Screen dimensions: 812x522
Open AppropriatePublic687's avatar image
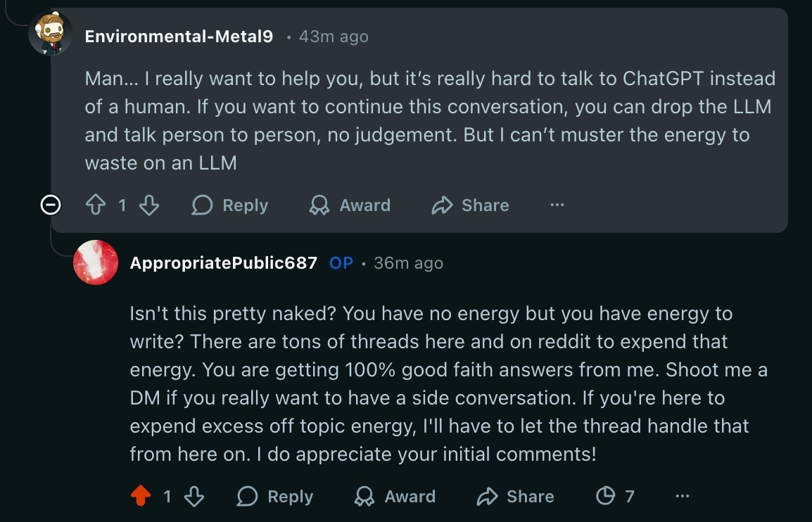[x=96, y=262]
